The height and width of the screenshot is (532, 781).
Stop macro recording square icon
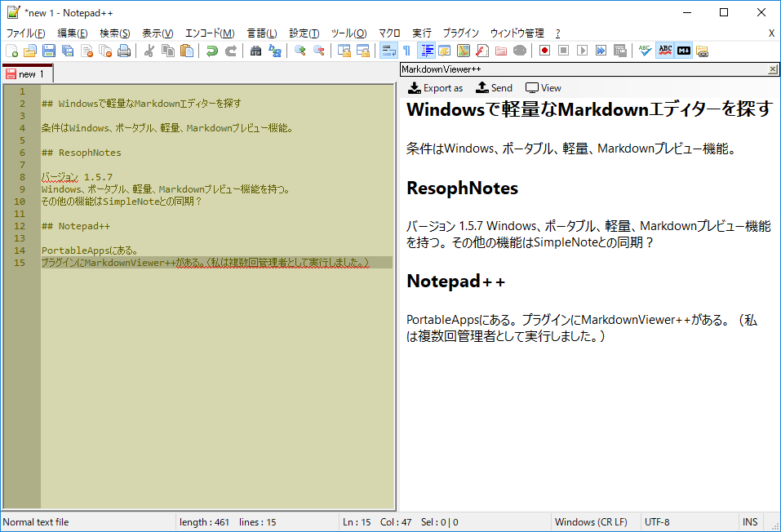point(563,51)
